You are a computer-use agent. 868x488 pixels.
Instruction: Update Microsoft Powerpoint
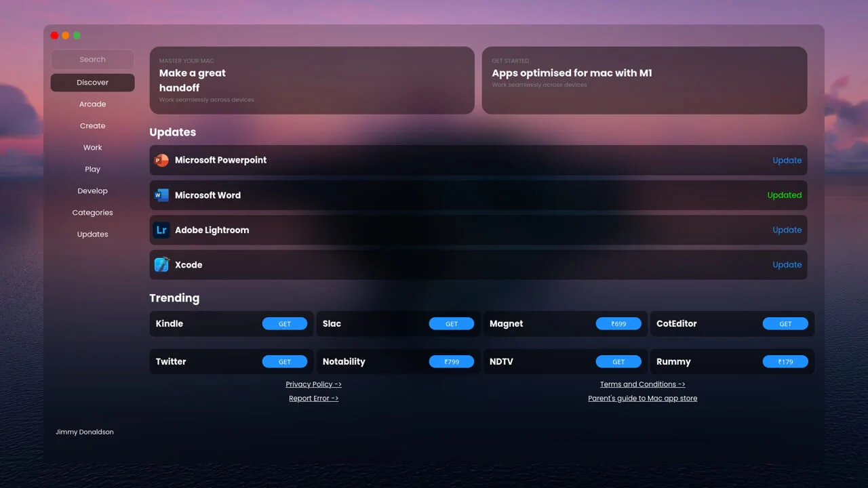point(787,161)
